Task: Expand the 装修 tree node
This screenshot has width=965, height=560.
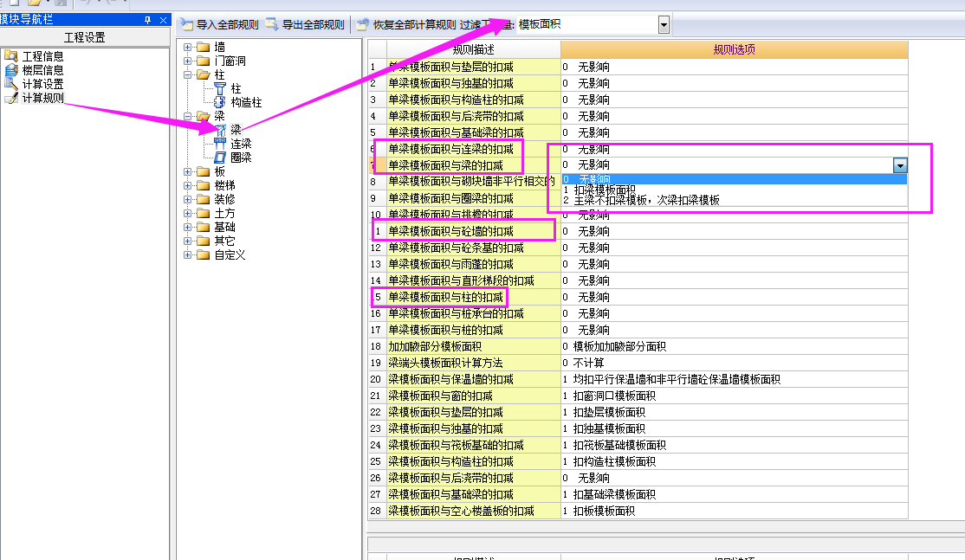Action: (188, 199)
